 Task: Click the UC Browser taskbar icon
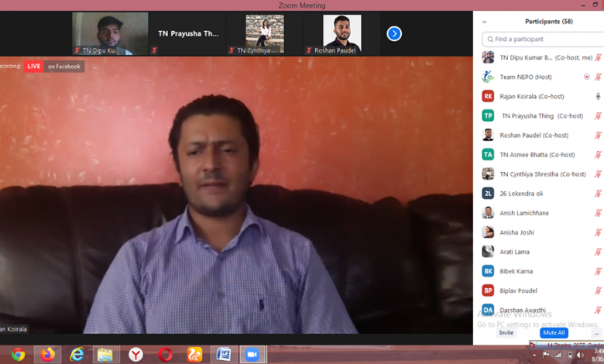(194, 354)
